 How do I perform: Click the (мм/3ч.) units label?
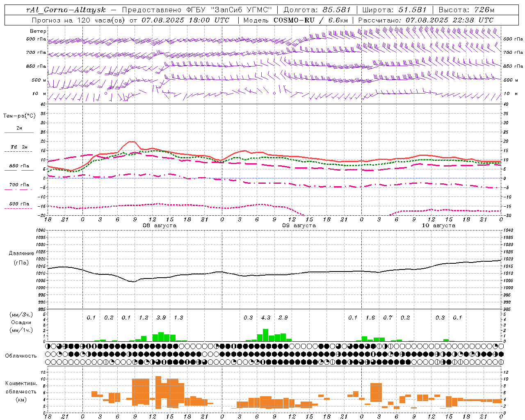click(21, 315)
